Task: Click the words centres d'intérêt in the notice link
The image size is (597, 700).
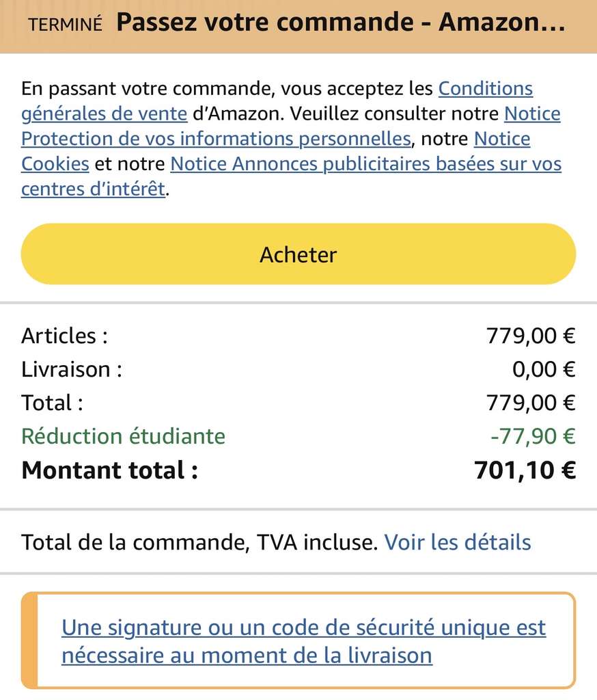Action: 93,189
